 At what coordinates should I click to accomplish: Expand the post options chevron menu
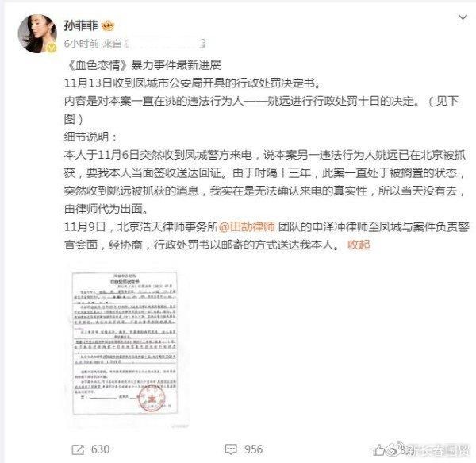coord(463,17)
